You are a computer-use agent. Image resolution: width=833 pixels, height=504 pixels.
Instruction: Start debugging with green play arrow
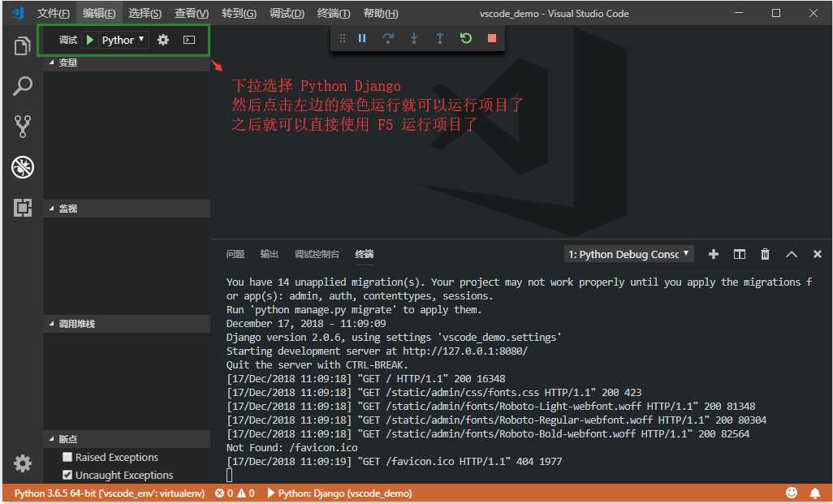point(90,40)
